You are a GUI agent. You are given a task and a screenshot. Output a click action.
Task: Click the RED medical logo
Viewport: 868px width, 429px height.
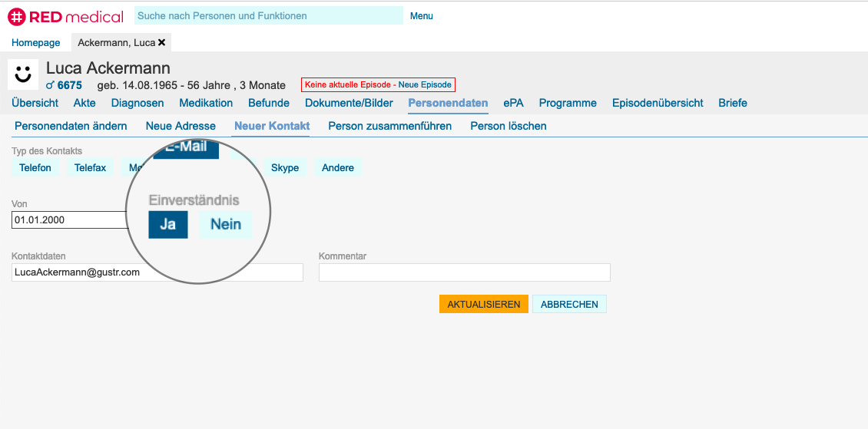(x=65, y=16)
